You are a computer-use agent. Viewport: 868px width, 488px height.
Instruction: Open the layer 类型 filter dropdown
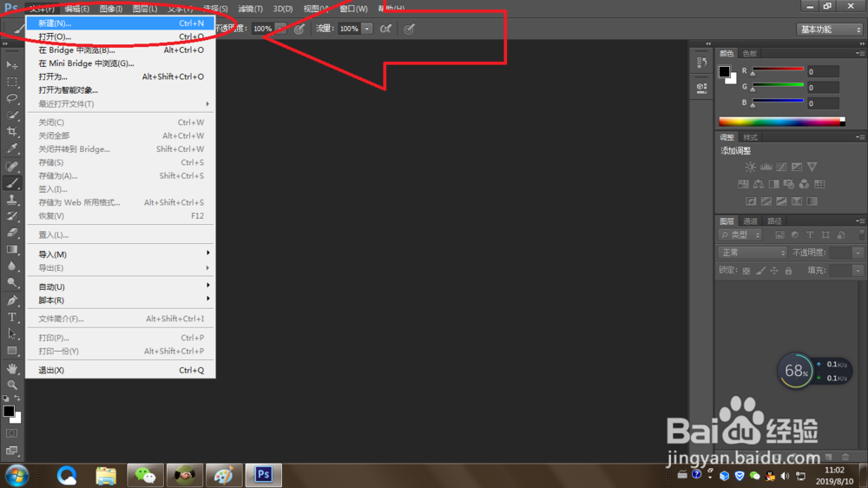pos(740,234)
